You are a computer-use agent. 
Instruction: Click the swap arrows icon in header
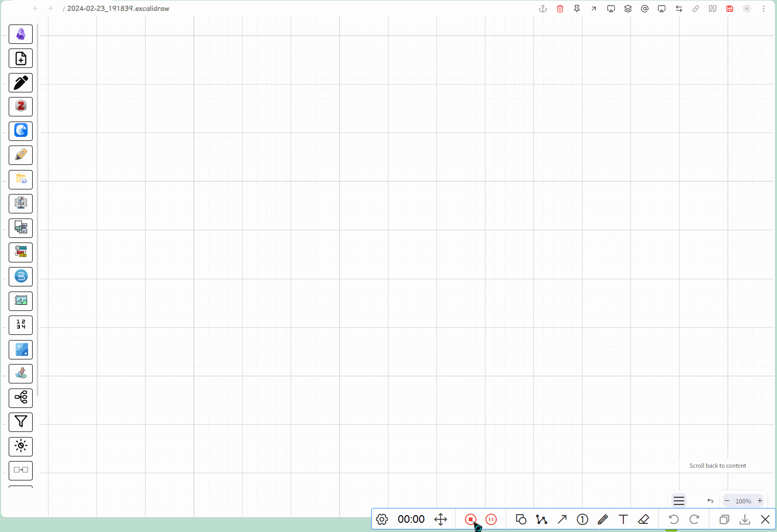tap(679, 9)
